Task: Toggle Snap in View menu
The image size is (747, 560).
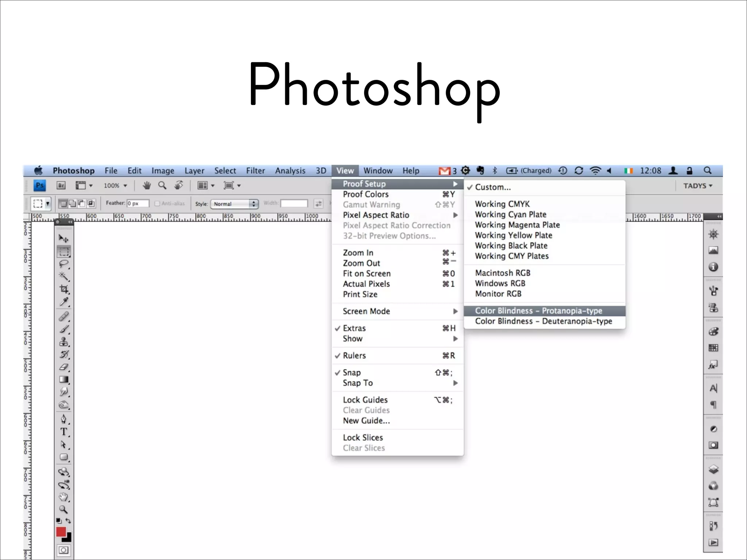Action: [398, 373]
